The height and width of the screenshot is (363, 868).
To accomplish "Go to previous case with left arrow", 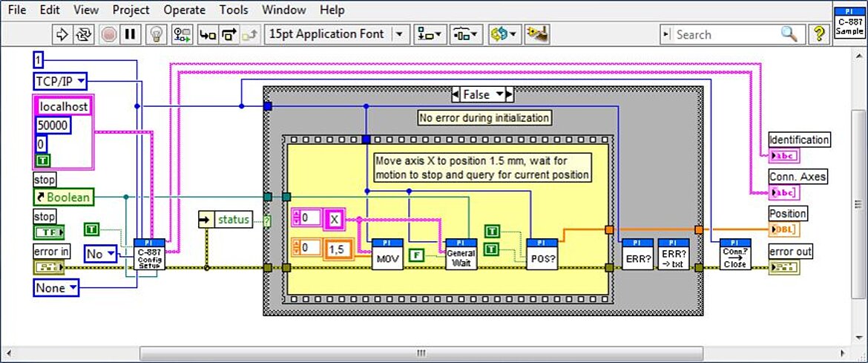I will click(455, 95).
